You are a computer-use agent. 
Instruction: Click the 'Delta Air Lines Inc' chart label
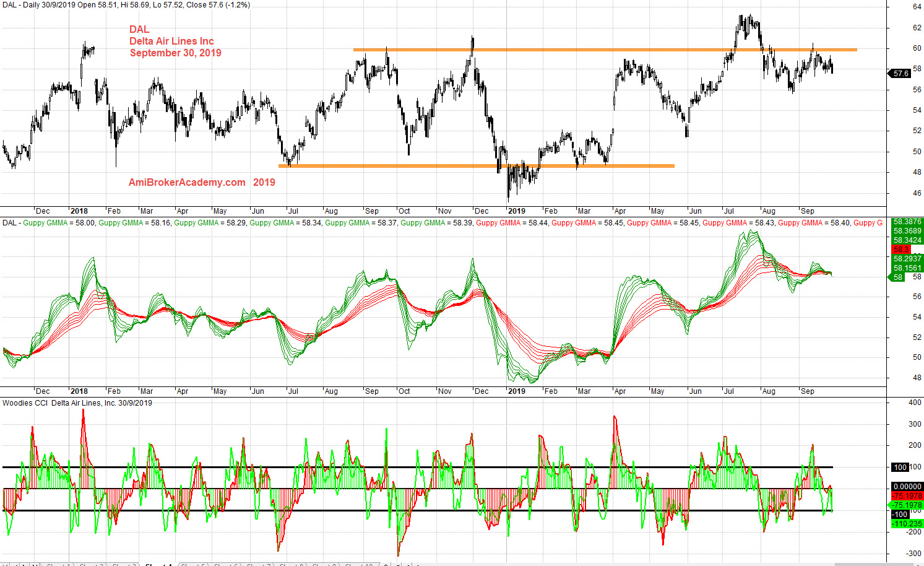[171, 41]
